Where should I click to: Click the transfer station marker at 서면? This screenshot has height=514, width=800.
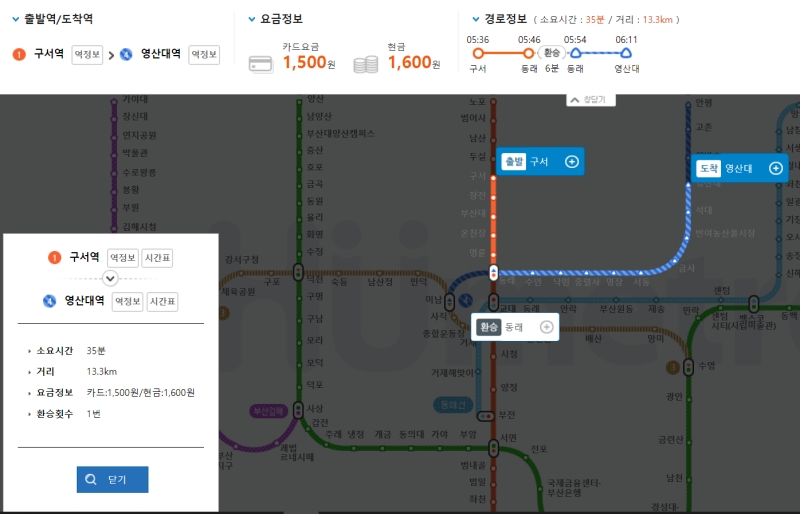493,448
